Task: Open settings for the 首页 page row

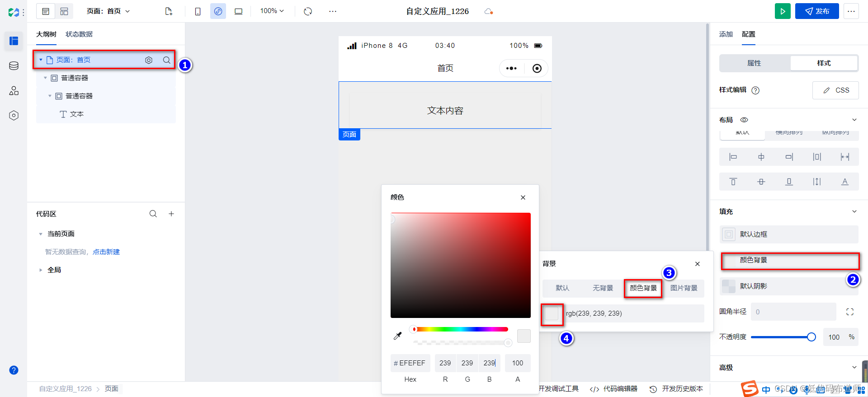Action: 149,60
